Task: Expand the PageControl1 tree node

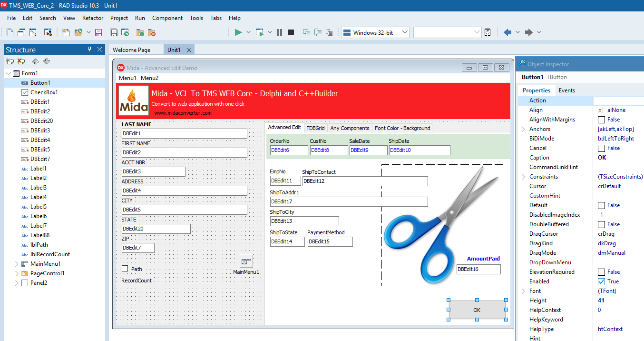Action: tap(17, 273)
